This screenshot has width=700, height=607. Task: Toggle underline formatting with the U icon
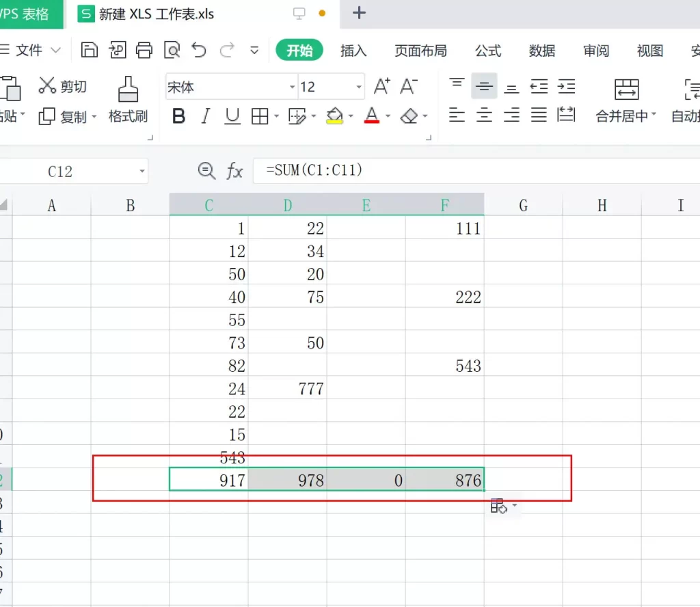(x=232, y=116)
